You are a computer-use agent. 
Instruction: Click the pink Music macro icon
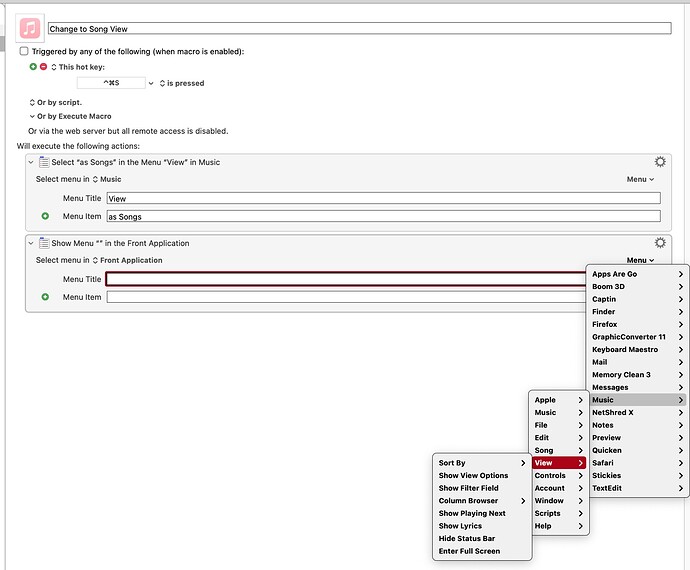[x=30, y=29]
